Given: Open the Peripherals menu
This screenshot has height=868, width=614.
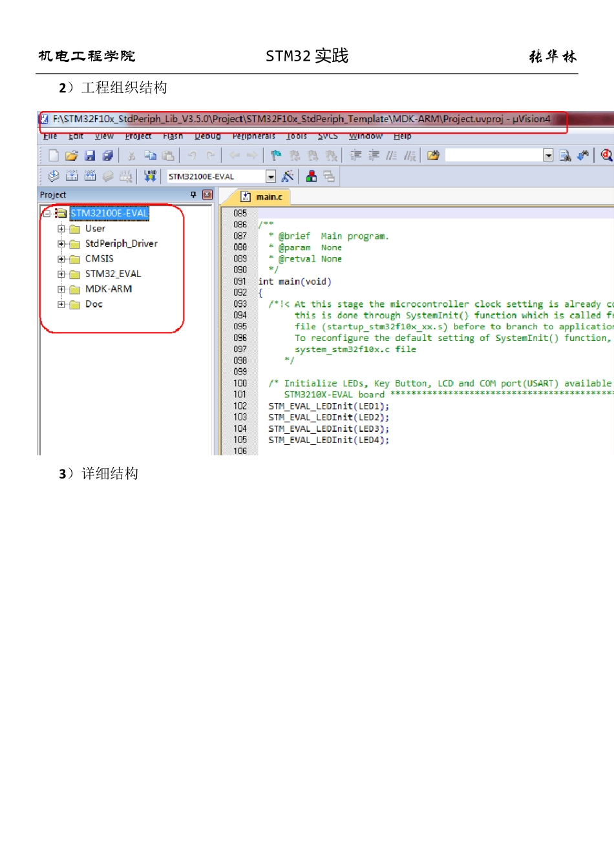Looking at the screenshot, I should (253, 136).
